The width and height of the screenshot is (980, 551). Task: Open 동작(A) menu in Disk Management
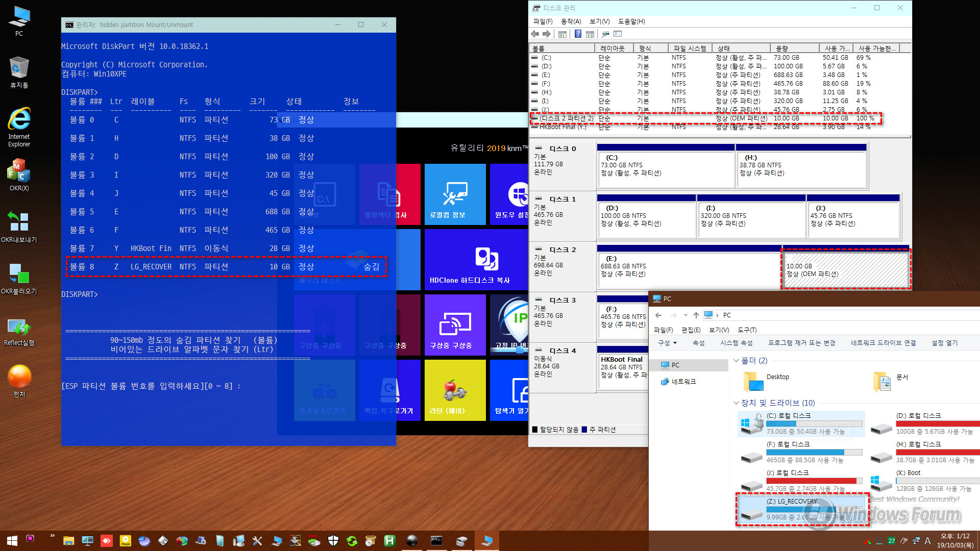(x=571, y=21)
